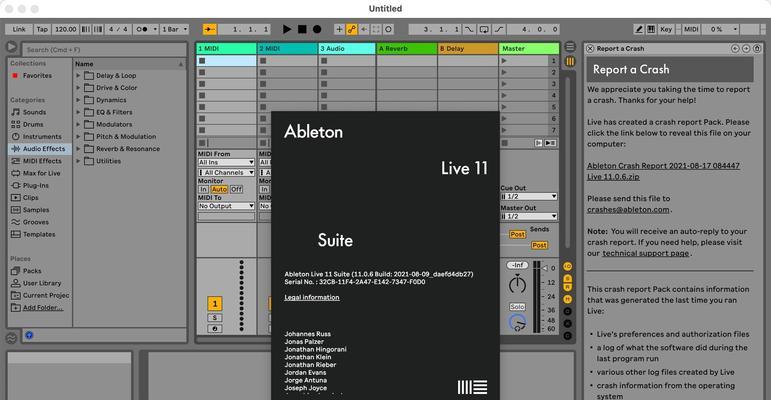
Task: Enable MIDI Arrangement Overdub plus icon
Action: point(339,30)
